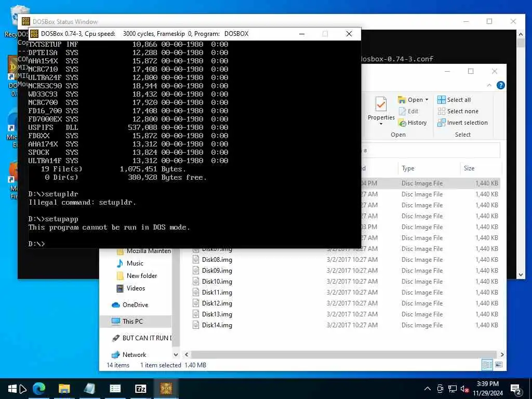Open File Explorer from the taskbar

tap(64, 389)
